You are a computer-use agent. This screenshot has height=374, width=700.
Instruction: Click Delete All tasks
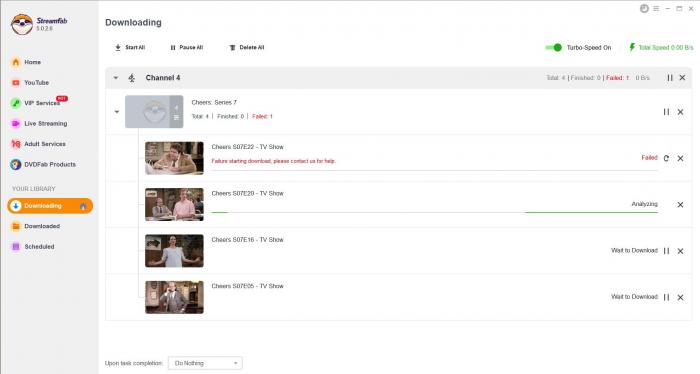246,47
